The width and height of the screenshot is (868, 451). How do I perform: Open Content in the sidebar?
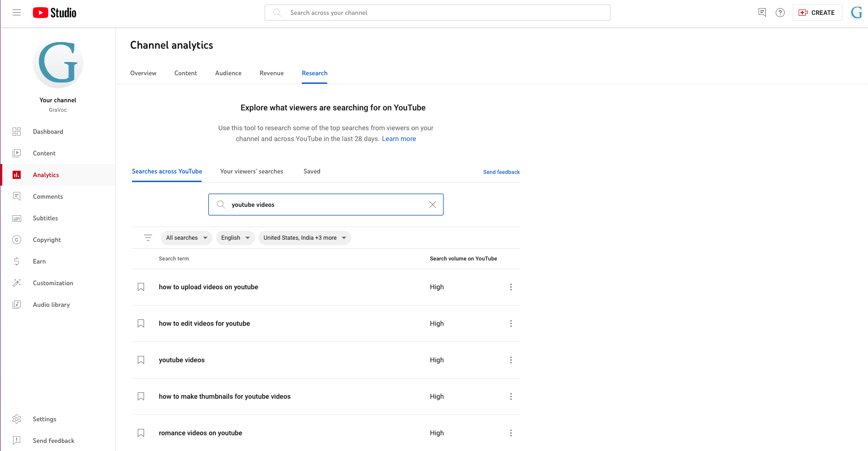[58, 153]
